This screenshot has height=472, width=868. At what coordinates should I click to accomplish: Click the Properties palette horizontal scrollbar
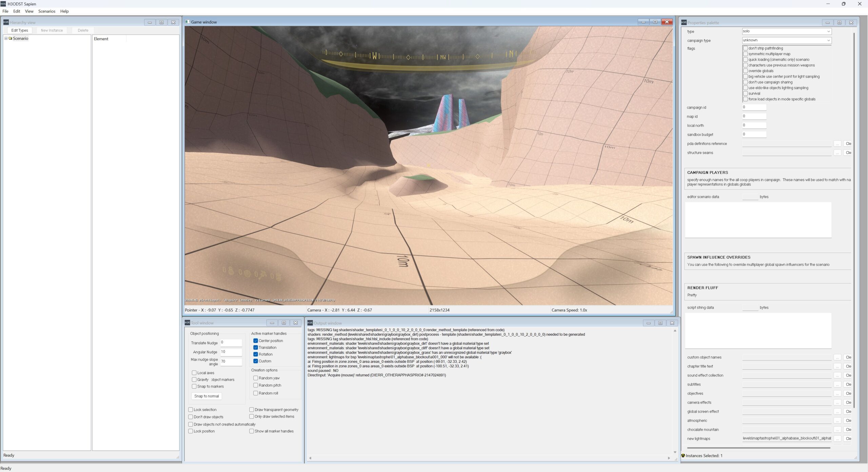tap(758, 448)
